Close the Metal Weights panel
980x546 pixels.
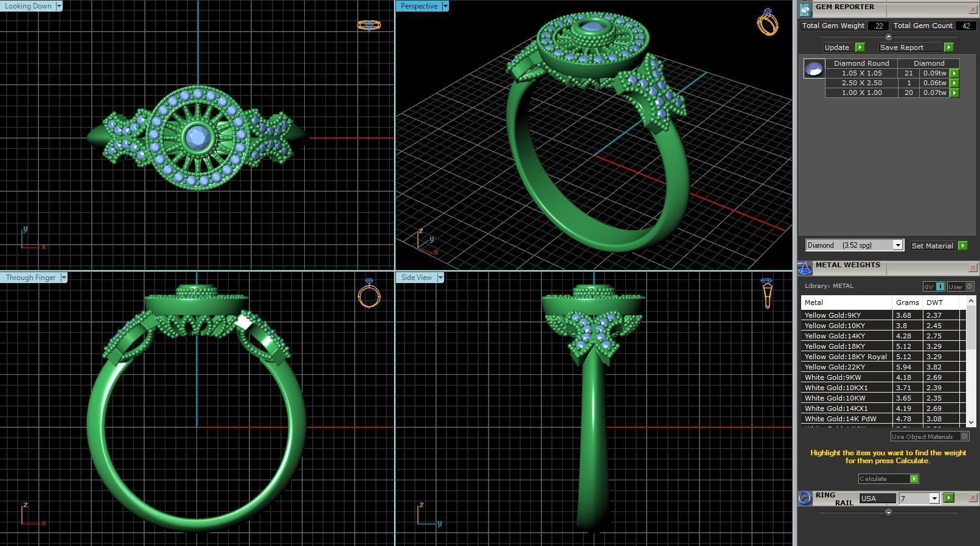pos(973,268)
